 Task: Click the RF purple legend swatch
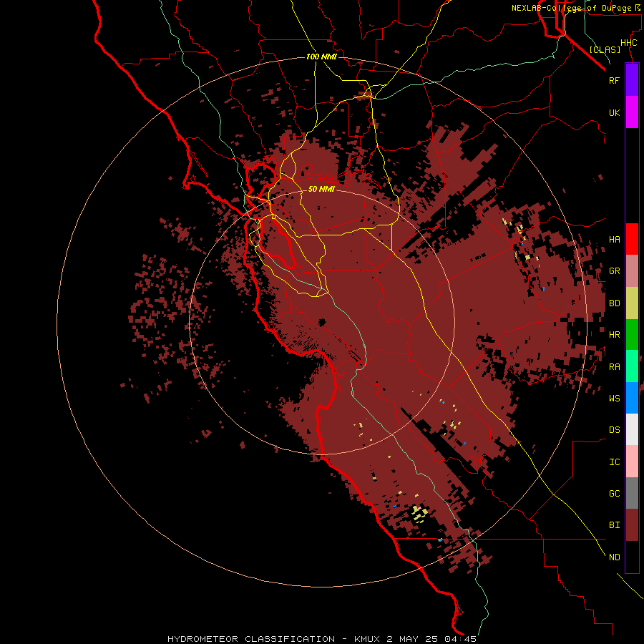632,79
